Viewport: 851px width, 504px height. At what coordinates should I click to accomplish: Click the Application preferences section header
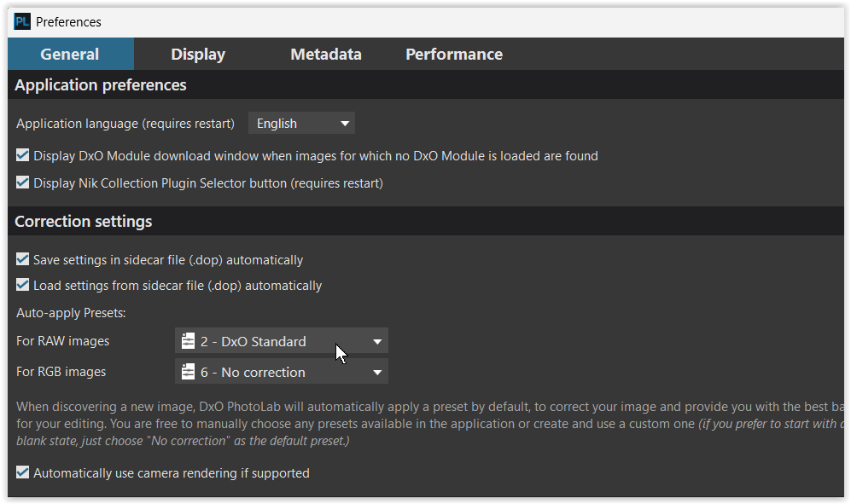[x=101, y=85]
